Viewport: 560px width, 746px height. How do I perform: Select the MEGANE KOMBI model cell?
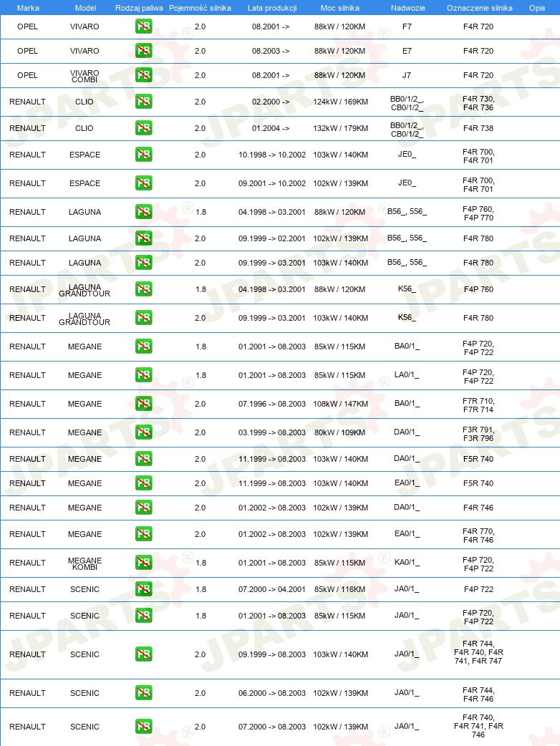coord(85,563)
